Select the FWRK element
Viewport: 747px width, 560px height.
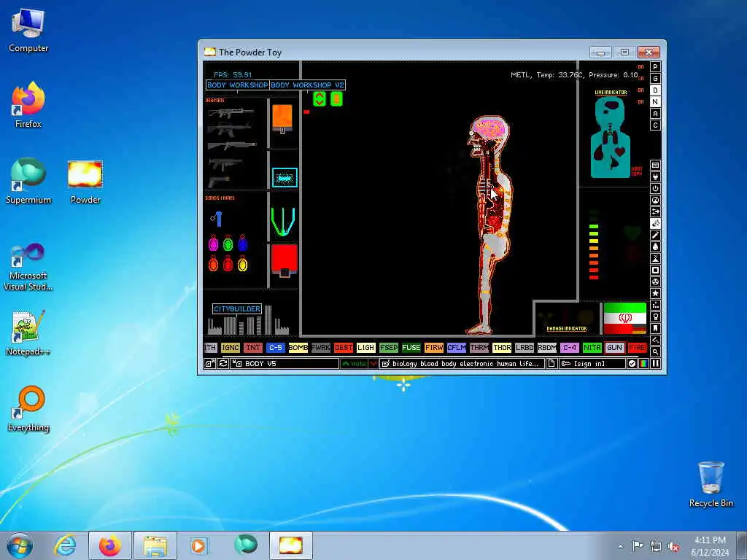(x=321, y=348)
